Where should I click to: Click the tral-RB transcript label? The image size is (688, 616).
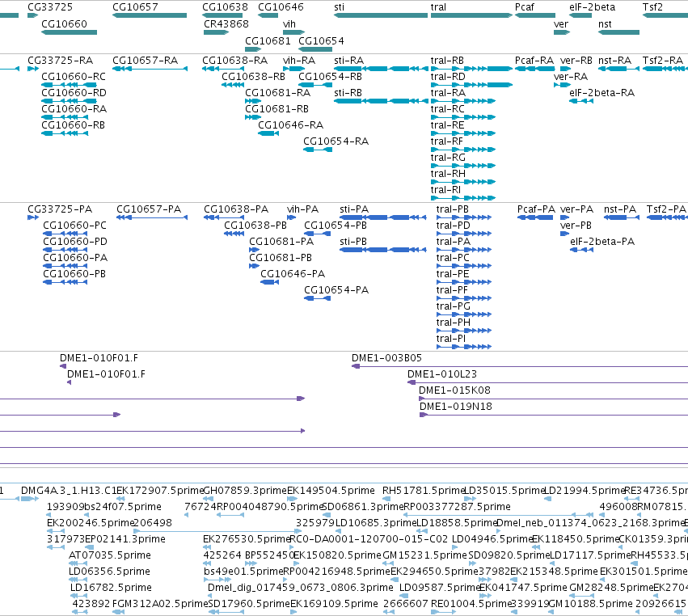(x=447, y=60)
